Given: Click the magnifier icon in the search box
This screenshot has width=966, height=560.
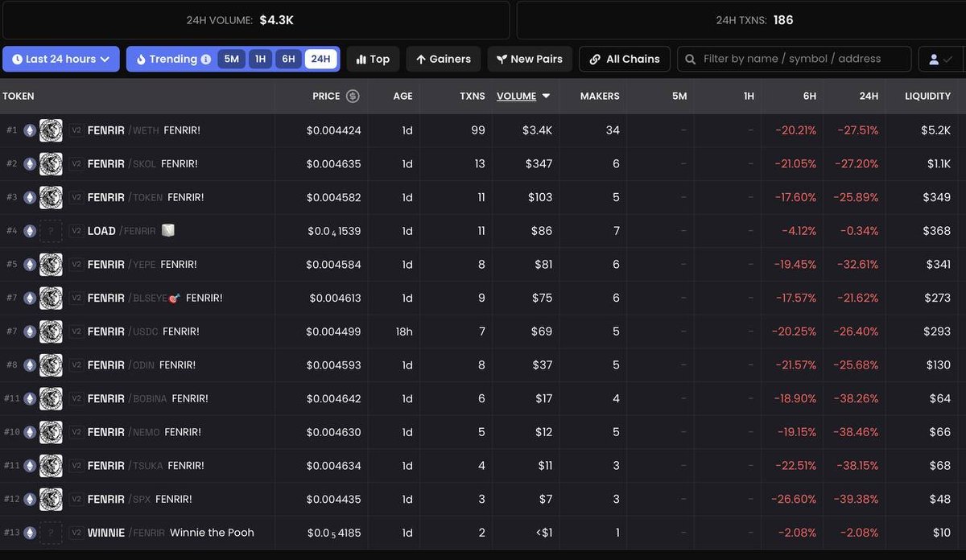Looking at the screenshot, I should 691,60.
